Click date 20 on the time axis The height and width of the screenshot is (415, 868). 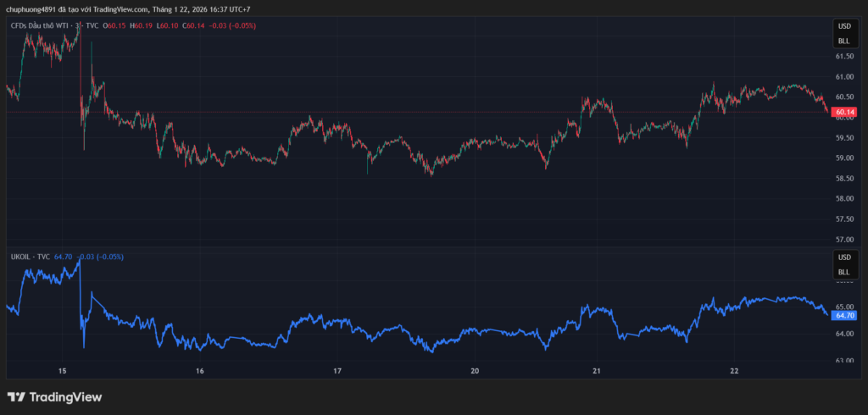point(475,371)
